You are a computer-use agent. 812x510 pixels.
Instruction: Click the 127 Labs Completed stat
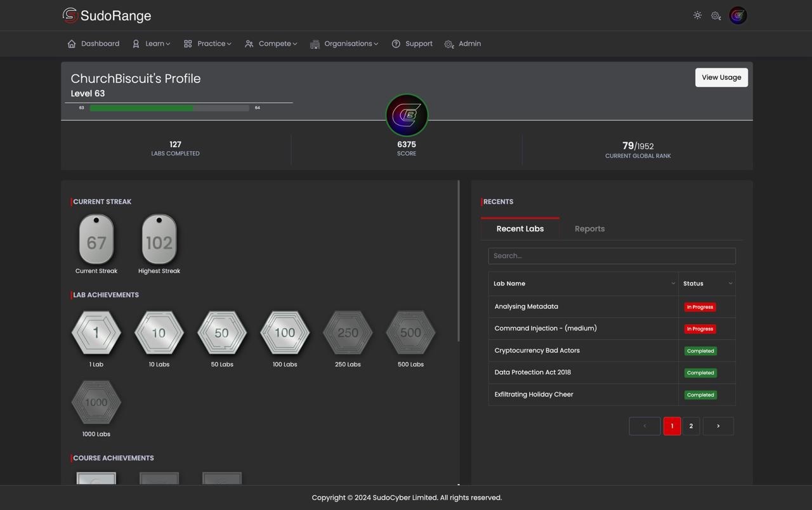[x=175, y=148]
